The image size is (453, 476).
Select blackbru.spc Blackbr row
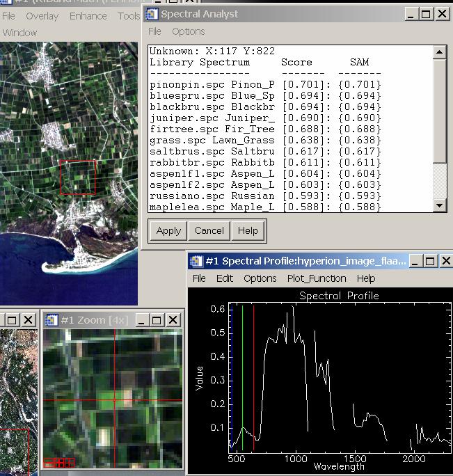pos(265,107)
